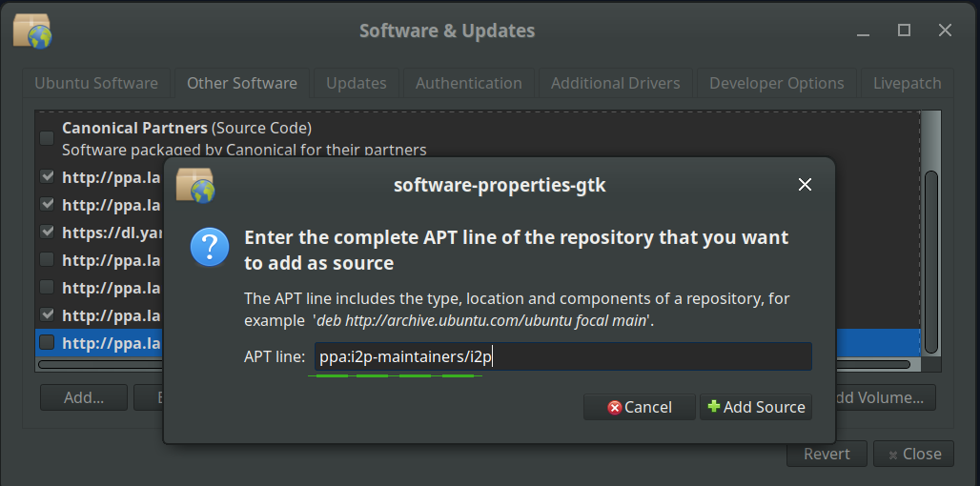Toggle the Canonical Partners Source Code checkbox
980x486 pixels.
pyautogui.click(x=47, y=138)
